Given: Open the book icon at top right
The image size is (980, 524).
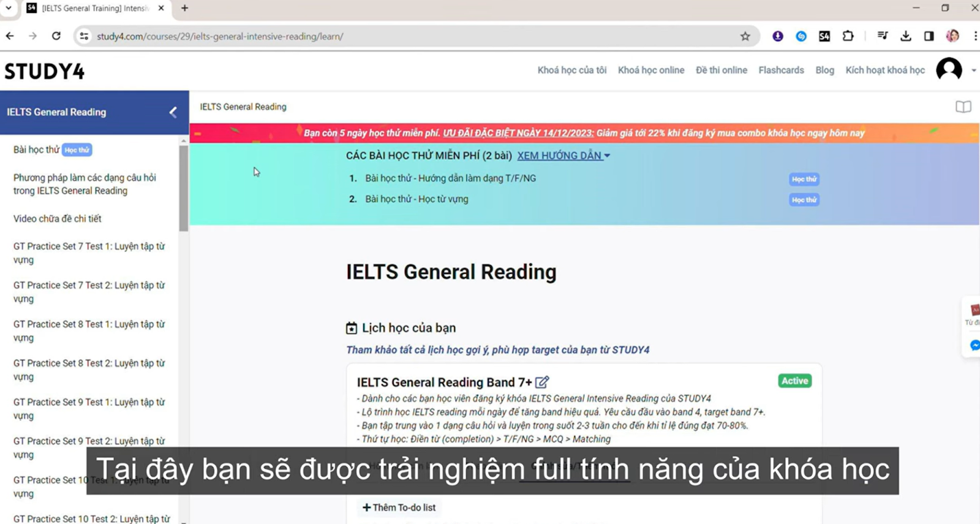Looking at the screenshot, I should pyautogui.click(x=963, y=107).
